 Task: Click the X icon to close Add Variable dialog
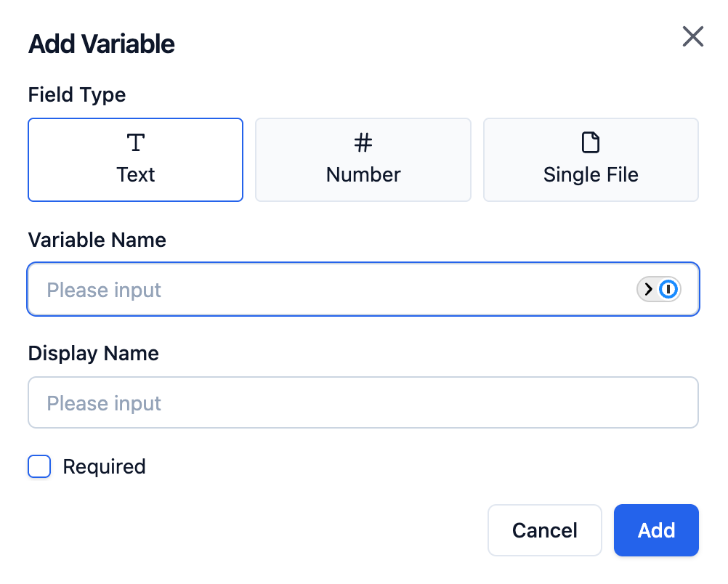[692, 36]
